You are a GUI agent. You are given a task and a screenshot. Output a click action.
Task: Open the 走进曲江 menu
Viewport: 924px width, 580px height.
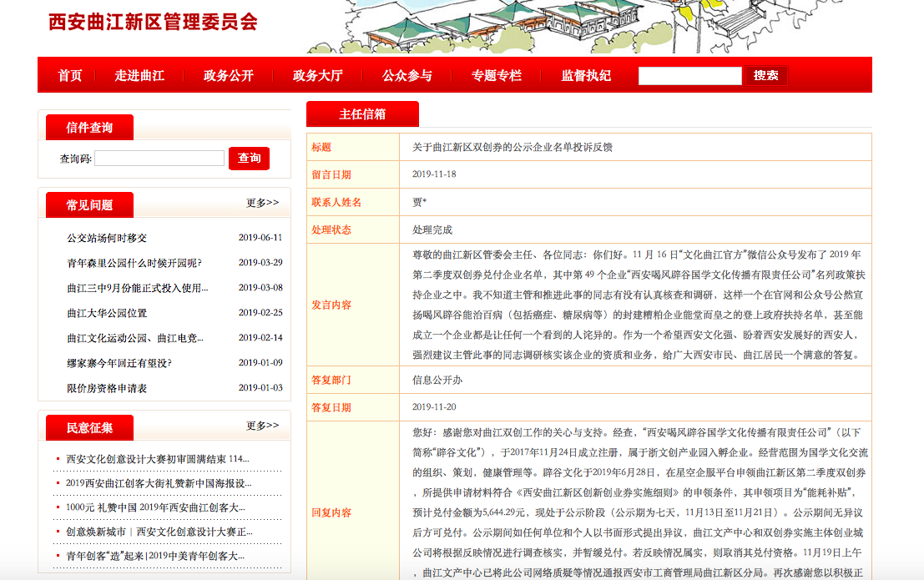coord(139,76)
